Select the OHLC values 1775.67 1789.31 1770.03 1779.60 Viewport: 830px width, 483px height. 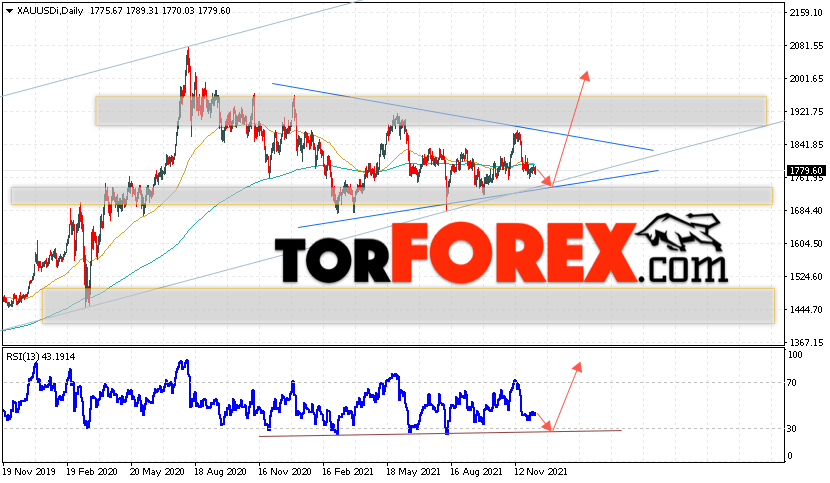click(x=160, y=11)
